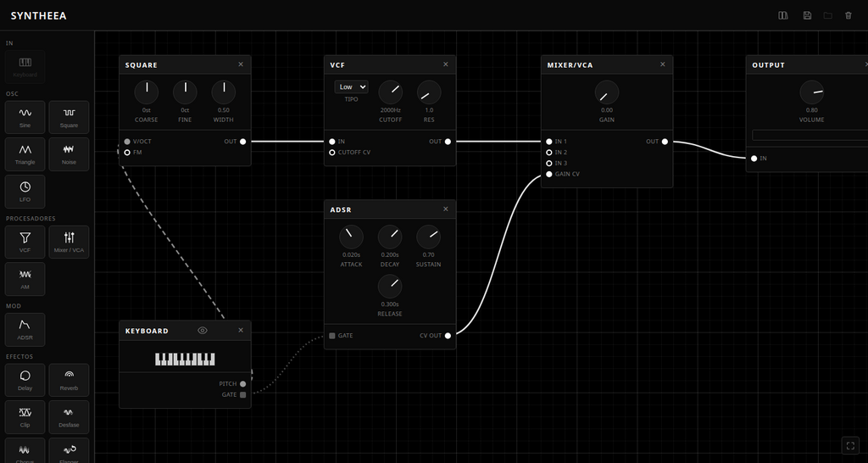Close the ADSR module
868x463 pixels.
click(x=446, y=209)
